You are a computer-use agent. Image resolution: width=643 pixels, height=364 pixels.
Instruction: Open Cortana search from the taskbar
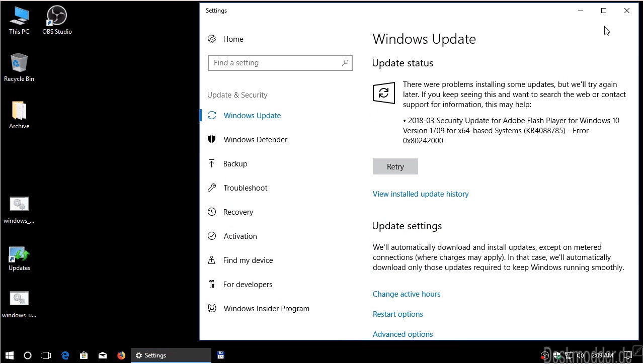click(28, 355)
